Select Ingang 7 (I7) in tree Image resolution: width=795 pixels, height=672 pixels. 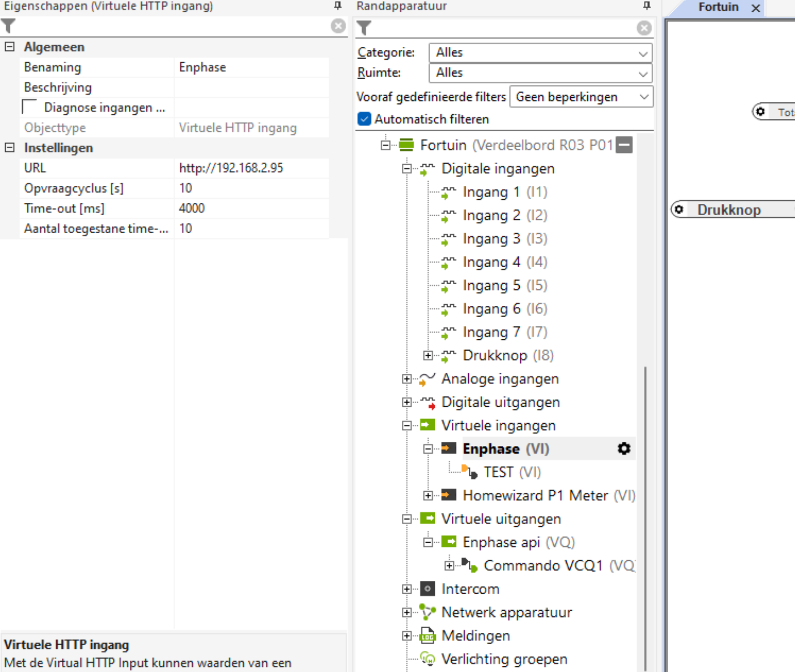click(505, 332)
